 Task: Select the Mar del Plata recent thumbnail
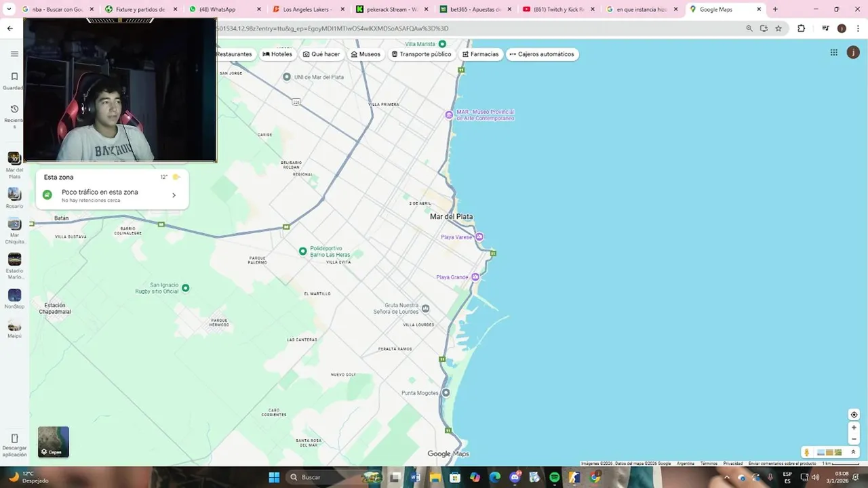pos(14,159)
